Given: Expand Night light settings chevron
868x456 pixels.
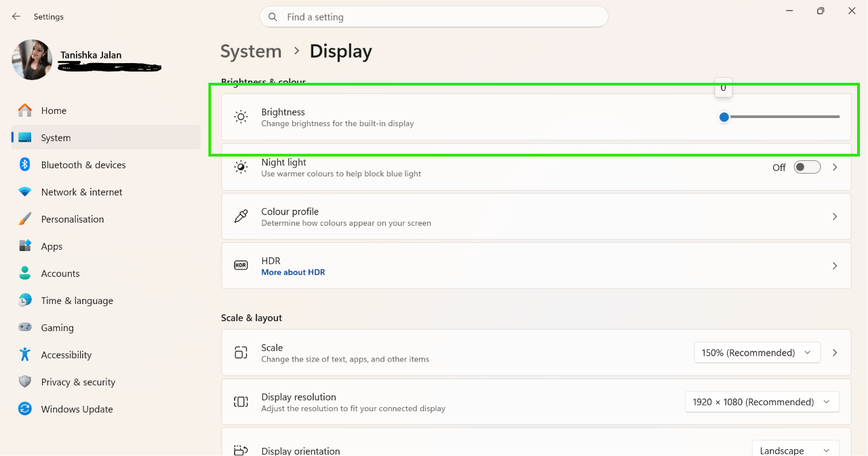Looking at the screenshot, I should coord(835,167).
